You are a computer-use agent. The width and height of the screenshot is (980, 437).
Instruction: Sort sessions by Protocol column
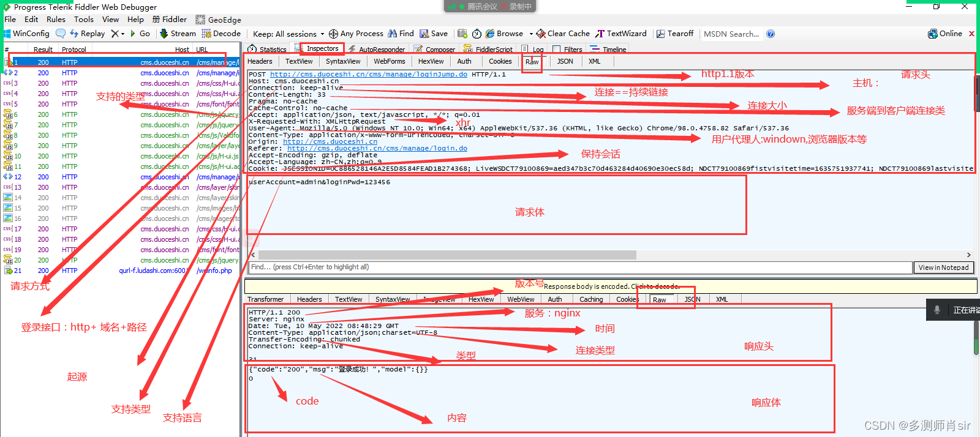74,50
